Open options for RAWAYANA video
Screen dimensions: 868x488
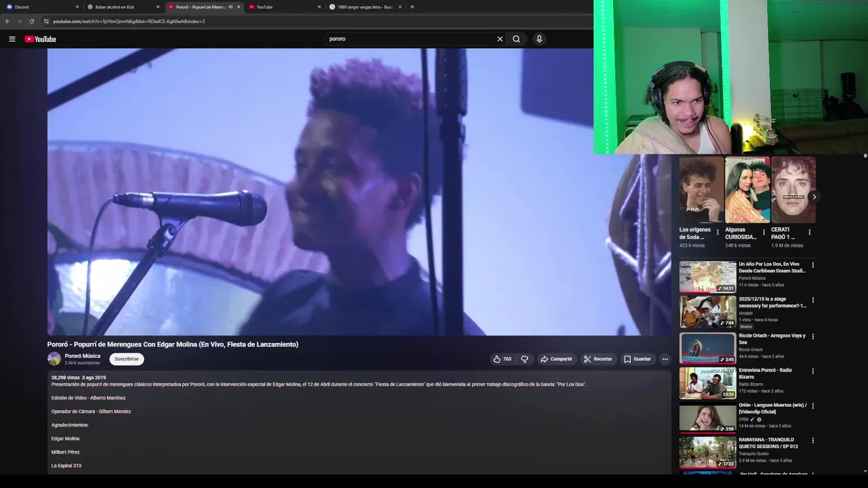click(813, 441)
